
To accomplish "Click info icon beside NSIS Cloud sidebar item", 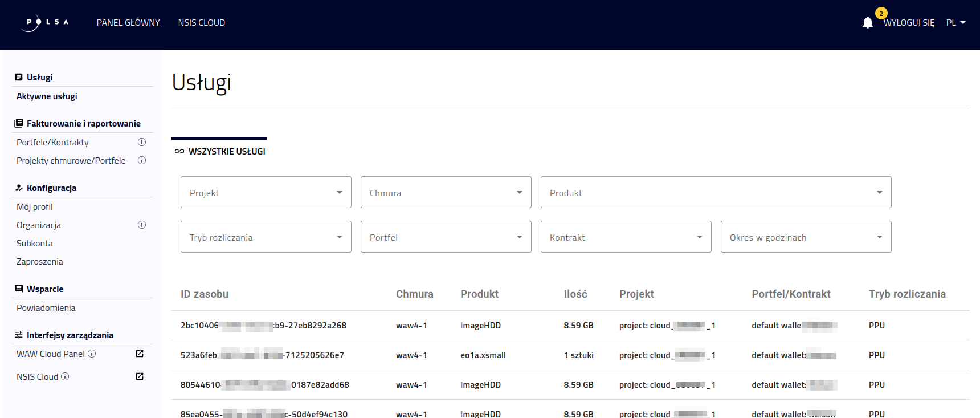I will (x=65, y=376).
